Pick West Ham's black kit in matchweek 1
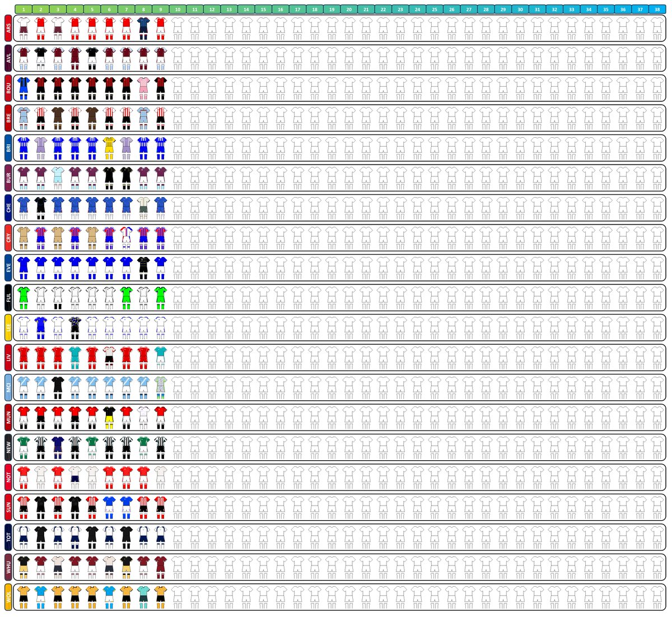 point(24,568)
